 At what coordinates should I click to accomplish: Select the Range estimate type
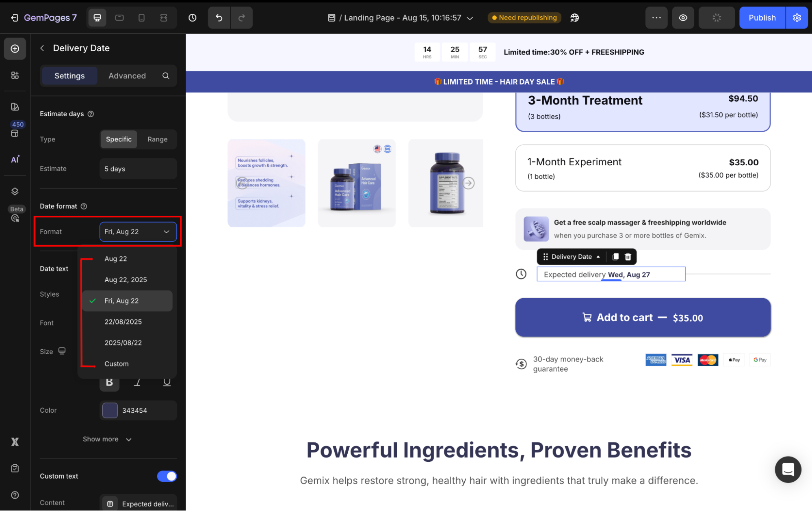(157, 139)
